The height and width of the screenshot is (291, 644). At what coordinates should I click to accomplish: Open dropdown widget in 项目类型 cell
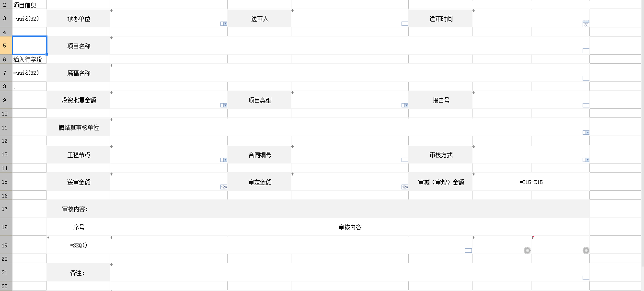[x=404, y=105]
